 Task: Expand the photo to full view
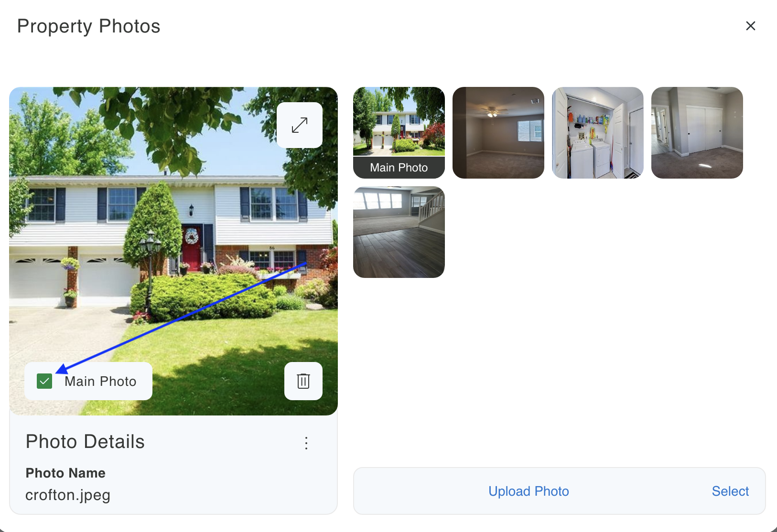(x=300, y=125)
